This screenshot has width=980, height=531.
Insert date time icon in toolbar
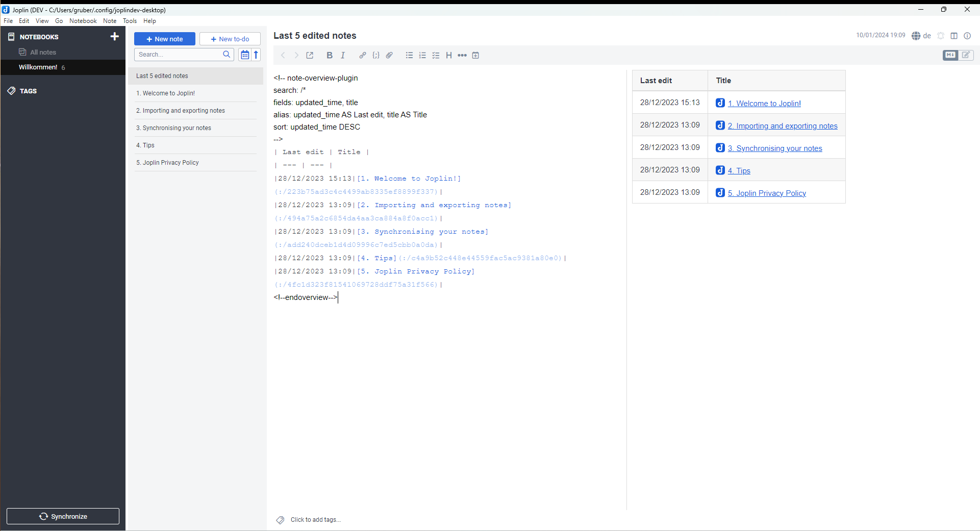point(475,55)
